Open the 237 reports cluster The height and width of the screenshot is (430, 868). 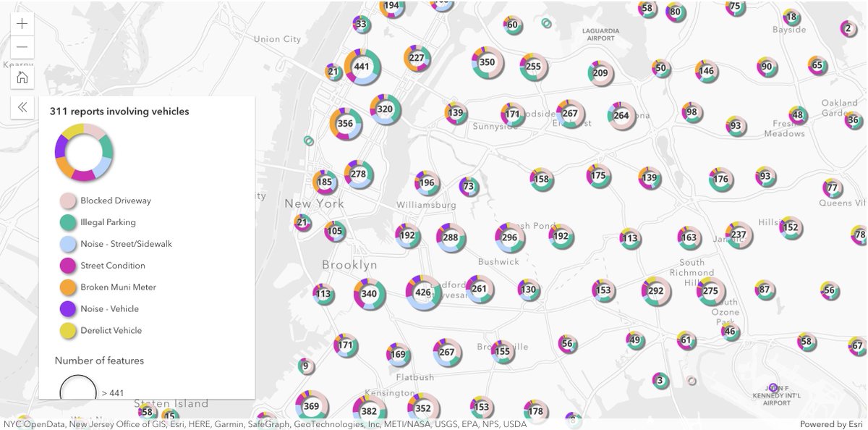[739, 235]
